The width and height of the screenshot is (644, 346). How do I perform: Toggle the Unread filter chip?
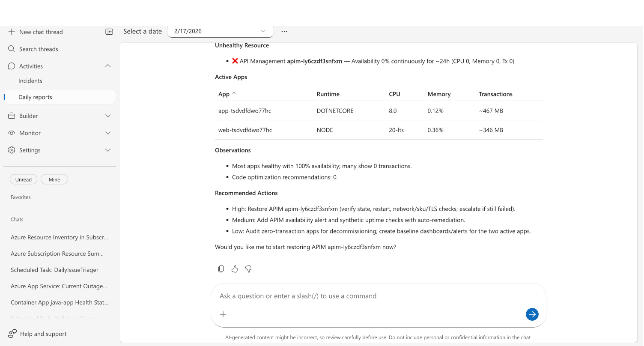24,179
